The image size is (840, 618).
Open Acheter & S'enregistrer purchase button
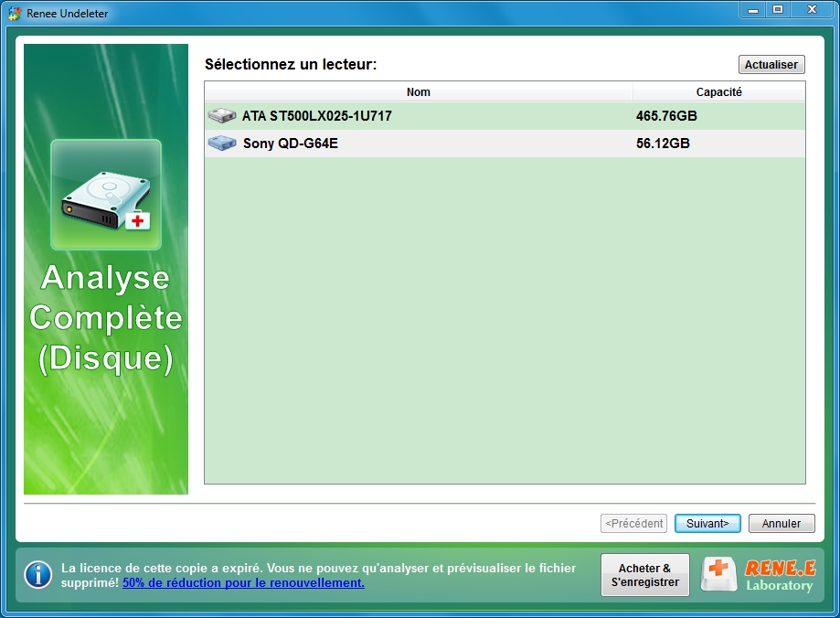click(645, 575)
